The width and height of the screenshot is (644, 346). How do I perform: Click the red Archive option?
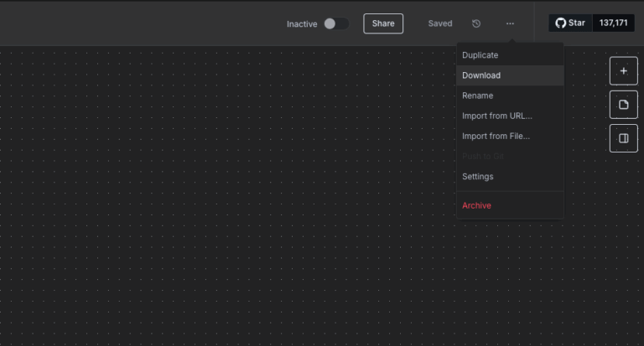coord(476,205)
